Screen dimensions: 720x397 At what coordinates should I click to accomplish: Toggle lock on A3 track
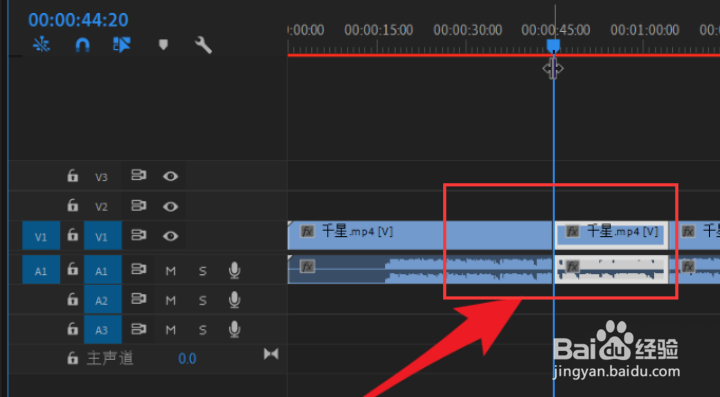click(x=73, y=329)
